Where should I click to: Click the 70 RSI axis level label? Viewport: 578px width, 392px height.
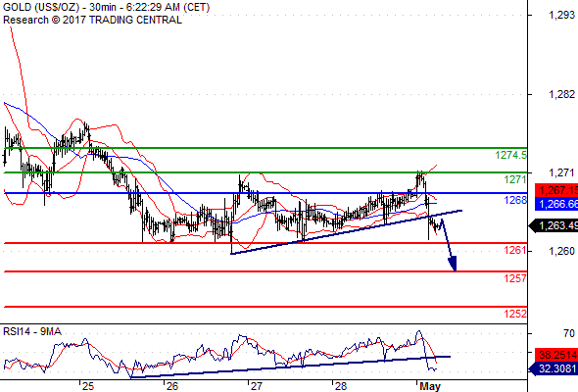[x=569, y=333]
